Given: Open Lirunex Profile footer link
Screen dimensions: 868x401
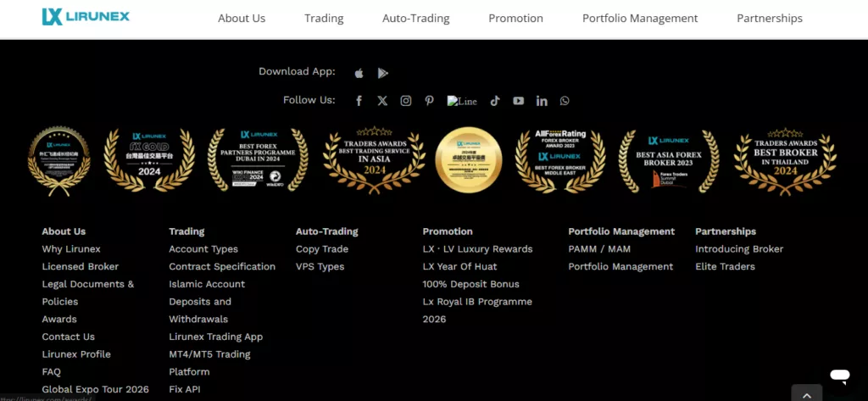Looking at the screenshot, I should [76, 354].
